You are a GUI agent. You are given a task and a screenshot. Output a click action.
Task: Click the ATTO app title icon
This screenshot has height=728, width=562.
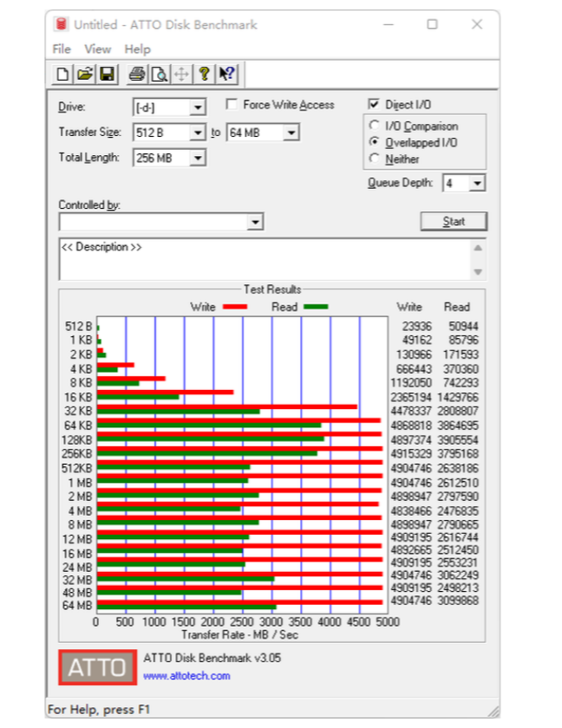61,24
